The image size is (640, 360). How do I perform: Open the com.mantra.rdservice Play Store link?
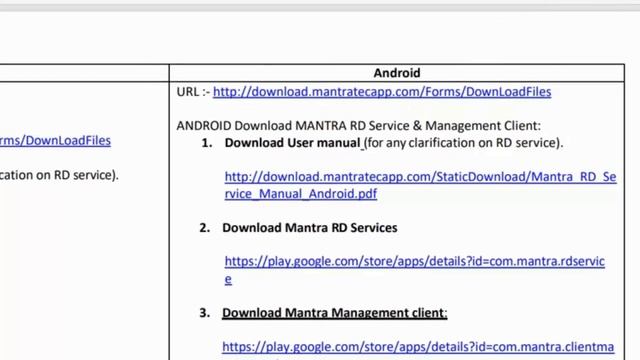414,270
